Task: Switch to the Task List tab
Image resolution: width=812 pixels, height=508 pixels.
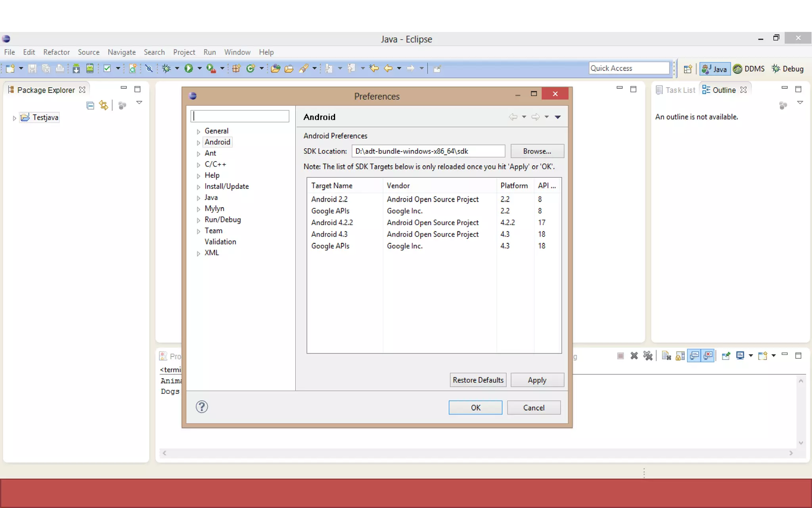Action: [x=676, y=90]
